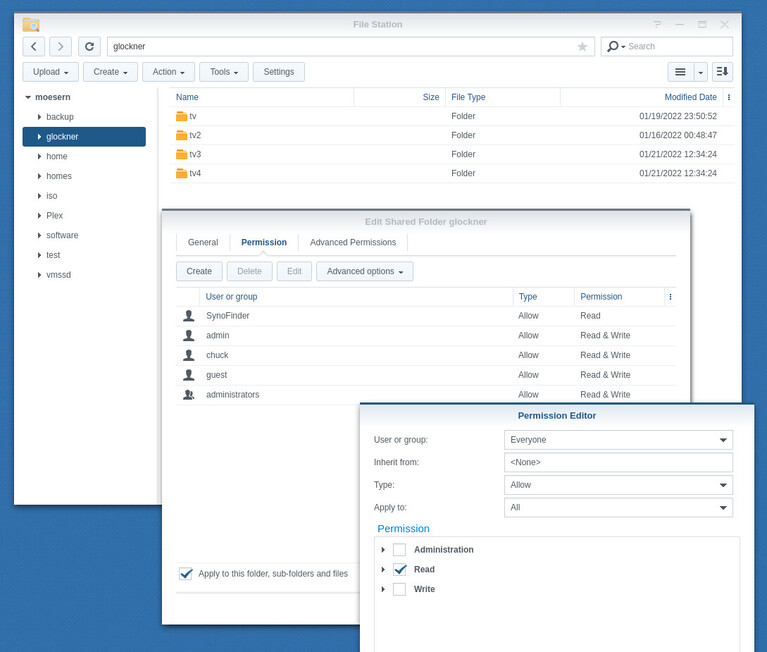Screen dimensions: 767x652
Task: Add current path to favorites with star
Action: coord(582,46)
